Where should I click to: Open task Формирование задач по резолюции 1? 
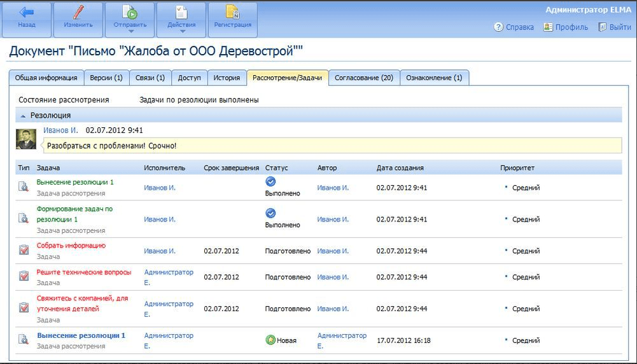pyautogui.click(x=74, y=214)
